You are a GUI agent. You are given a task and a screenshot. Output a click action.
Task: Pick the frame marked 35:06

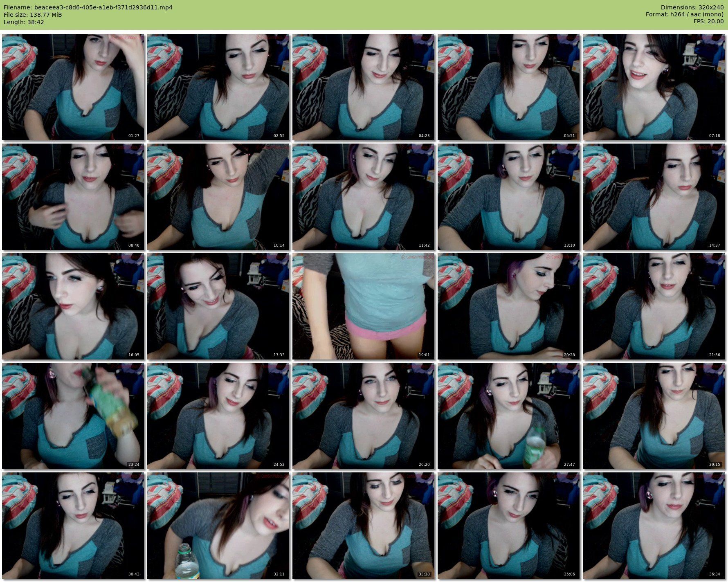coord(508,526)
